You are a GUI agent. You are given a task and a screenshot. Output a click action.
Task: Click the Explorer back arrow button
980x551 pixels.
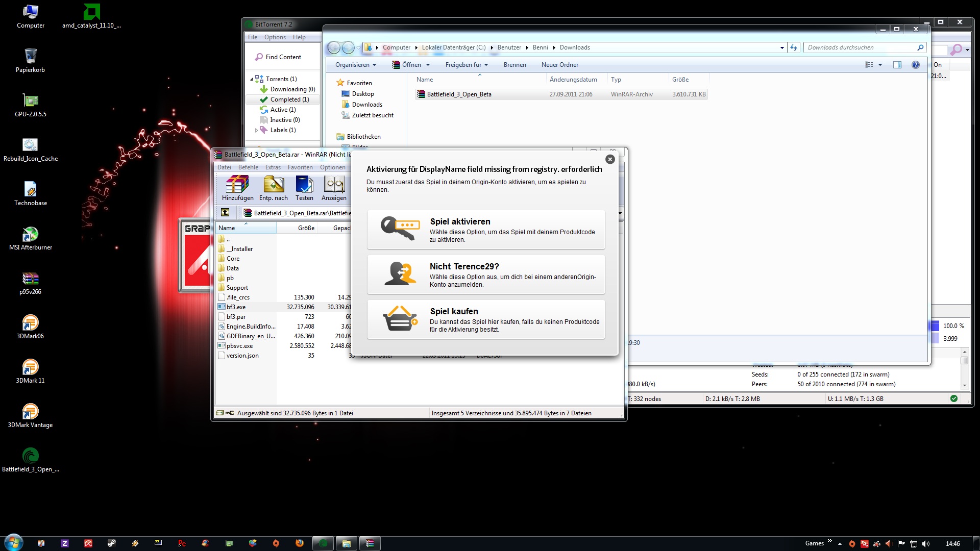tap(334, 47)
